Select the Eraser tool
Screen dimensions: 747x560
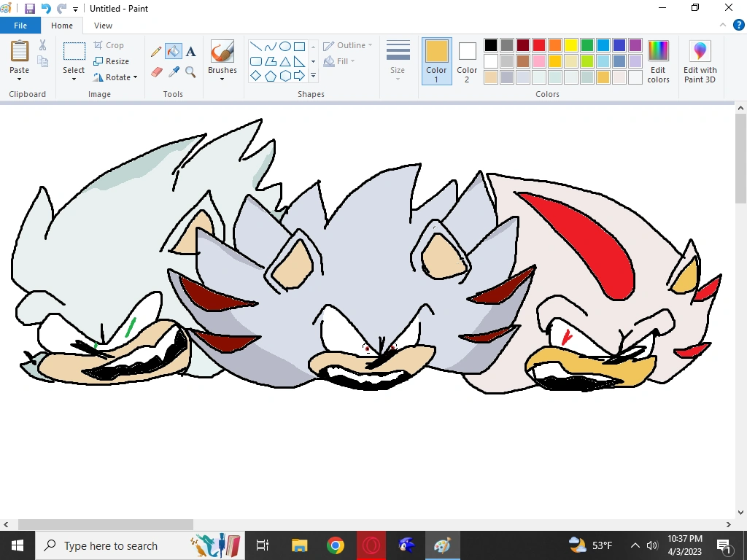coord(156,71)
